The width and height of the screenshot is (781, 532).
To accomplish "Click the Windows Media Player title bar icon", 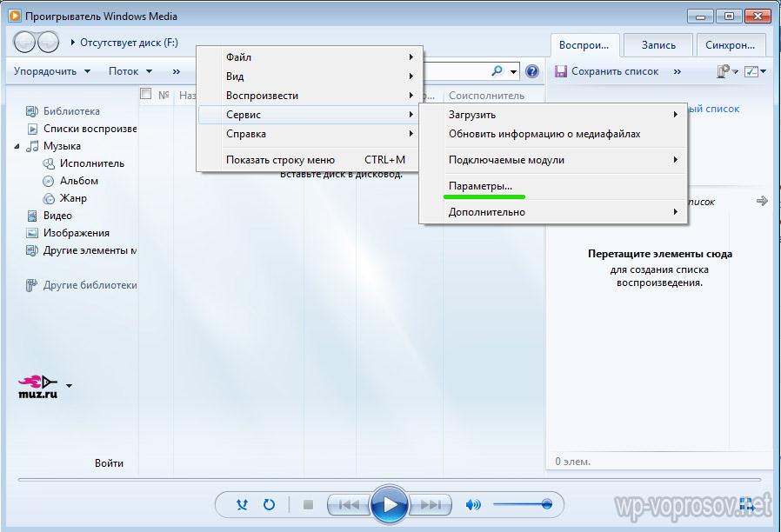I will pos(15,16).
